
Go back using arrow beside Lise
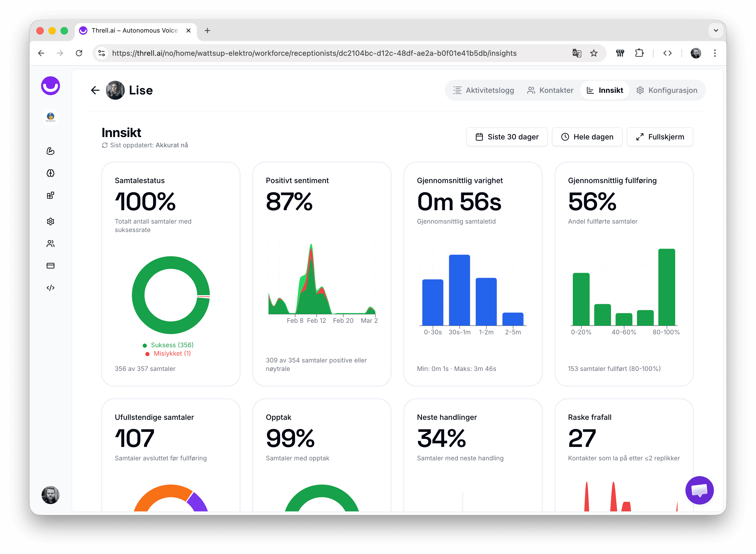click(x=95, y=90)
